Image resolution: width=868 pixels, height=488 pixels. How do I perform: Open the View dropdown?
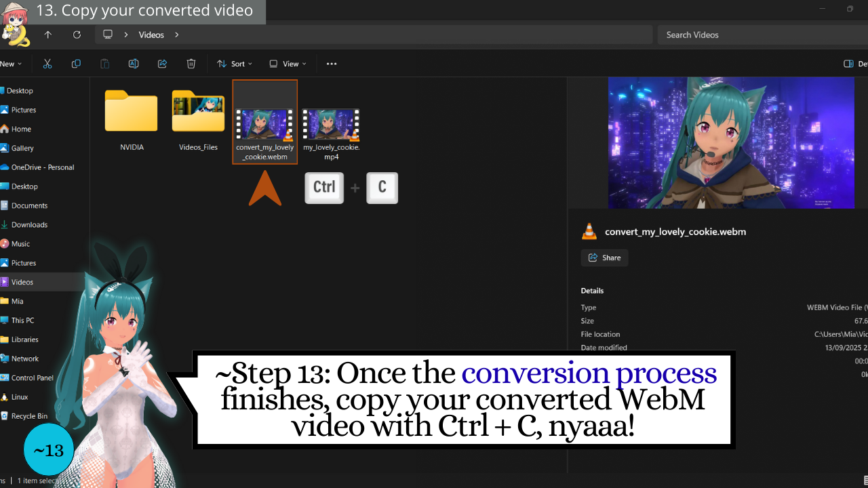[x=288, y=64]
